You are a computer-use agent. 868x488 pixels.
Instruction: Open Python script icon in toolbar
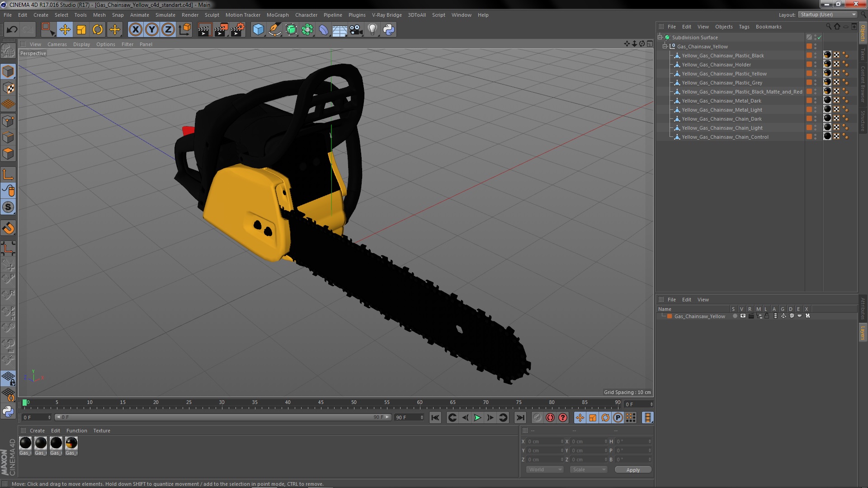(x=389, y=30)
